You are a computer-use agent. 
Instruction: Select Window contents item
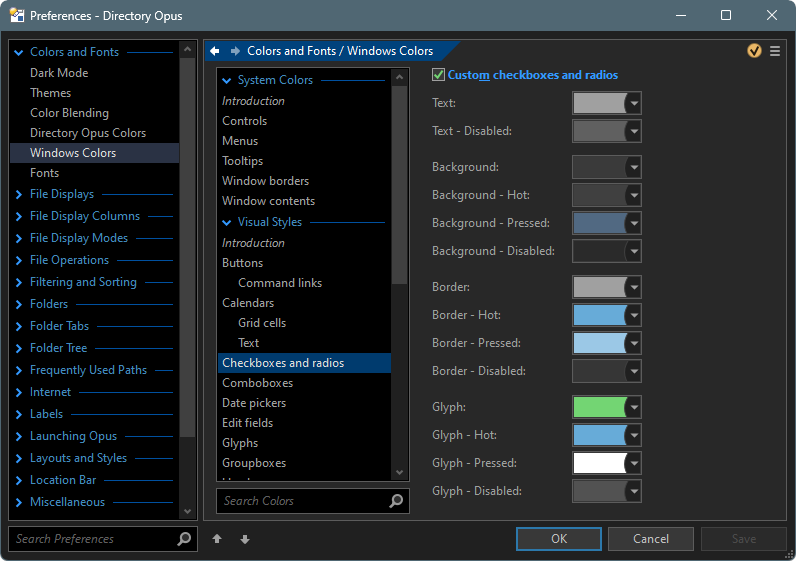[268, 201]
